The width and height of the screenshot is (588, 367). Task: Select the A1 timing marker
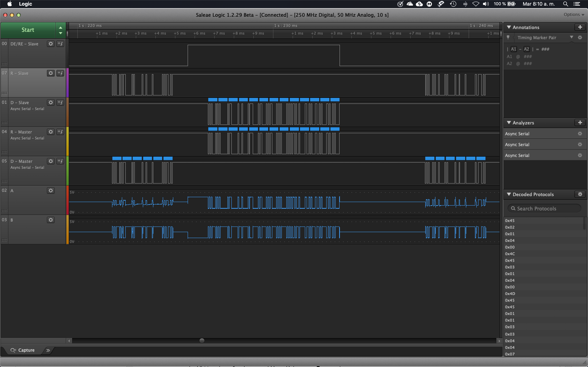tap(513, 49)
